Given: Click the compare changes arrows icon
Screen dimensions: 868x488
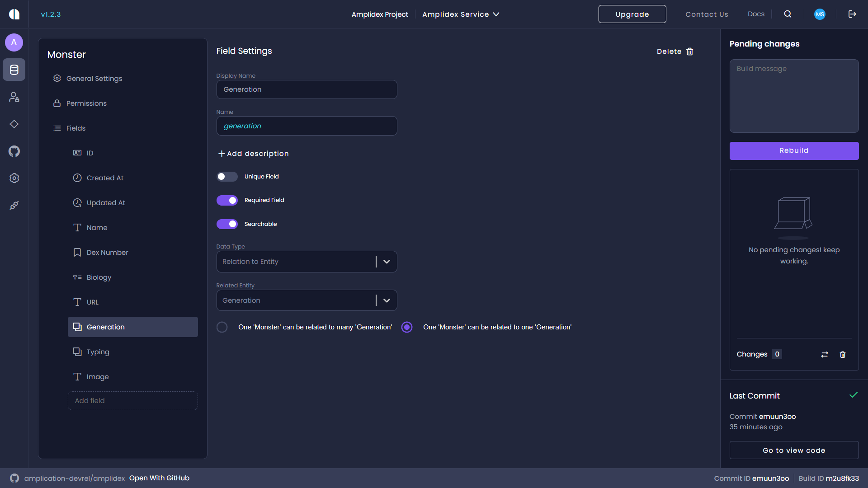Looking at the screenshot, I should (x=825, y=355).
